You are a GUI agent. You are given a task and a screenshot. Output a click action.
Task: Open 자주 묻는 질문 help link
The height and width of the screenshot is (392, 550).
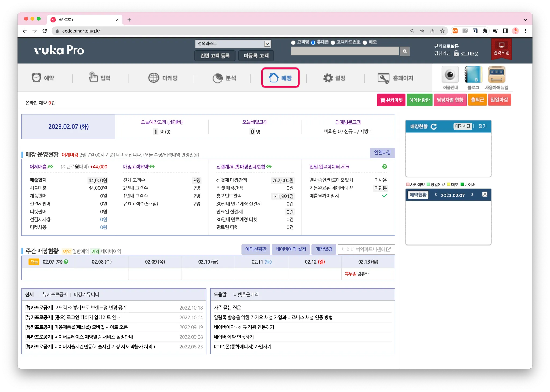tap(227, 308)
